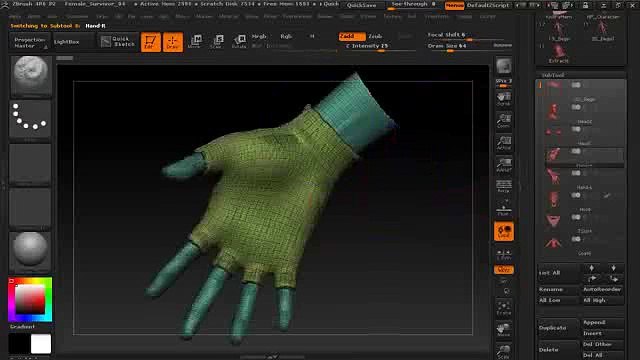Open the current brush thumbnail picker
Viewport: 640px width, 360px height.
[x=30, y=76]
